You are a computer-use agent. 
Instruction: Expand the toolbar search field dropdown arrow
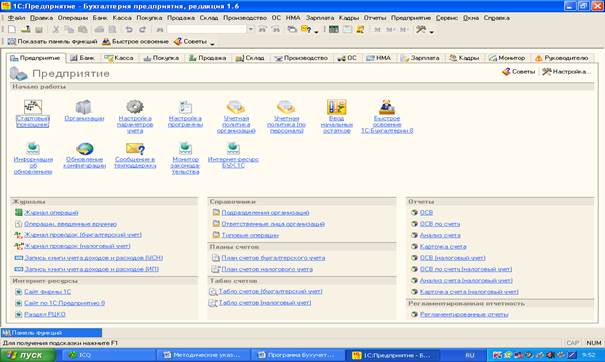pyautogui.click(x=251, y=29)
